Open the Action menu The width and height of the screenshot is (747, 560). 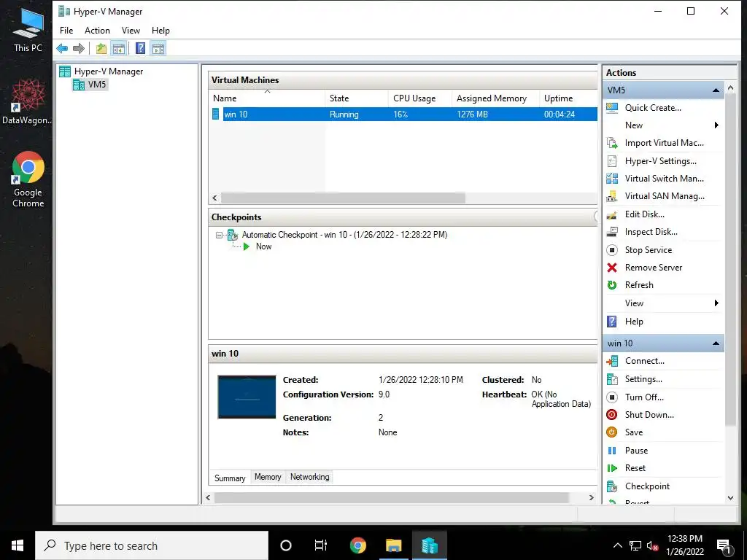click(x=97, y=31)
